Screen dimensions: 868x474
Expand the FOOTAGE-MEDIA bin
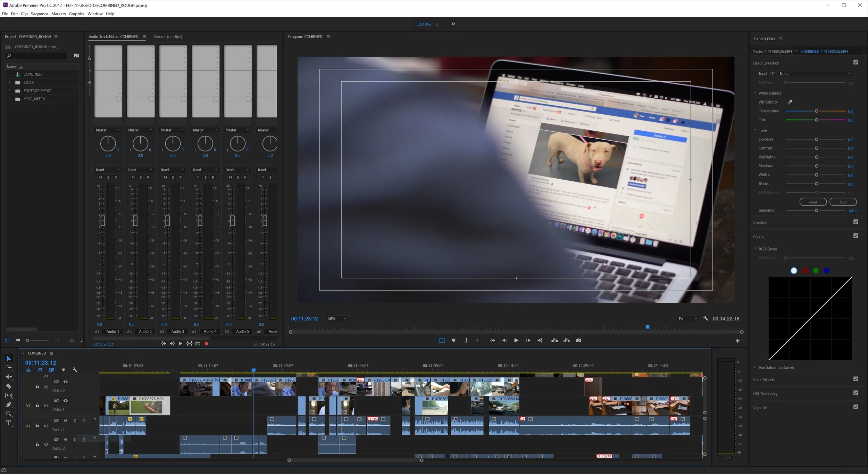click(x=10, y=91)
